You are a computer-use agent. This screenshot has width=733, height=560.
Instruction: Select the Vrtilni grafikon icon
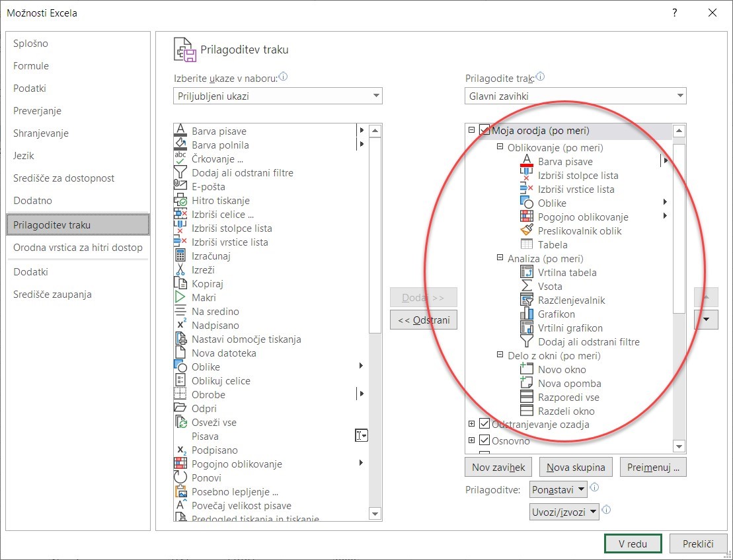pos(527,328)
